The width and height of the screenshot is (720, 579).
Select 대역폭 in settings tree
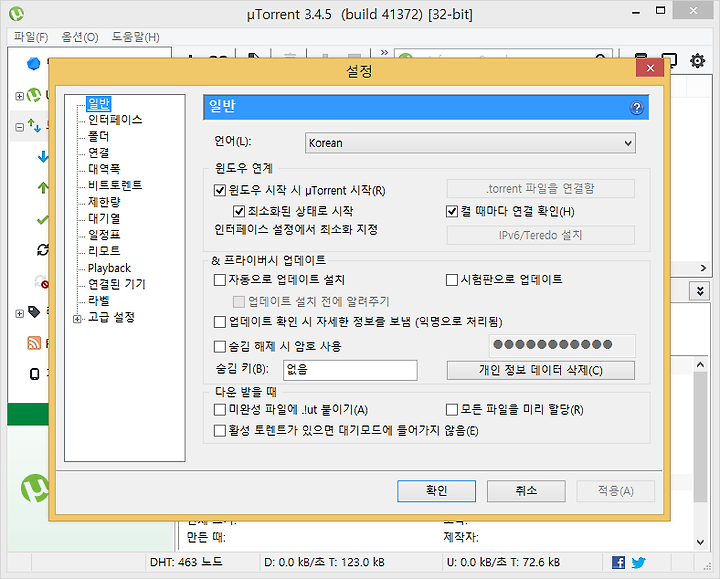click(104, 169)
